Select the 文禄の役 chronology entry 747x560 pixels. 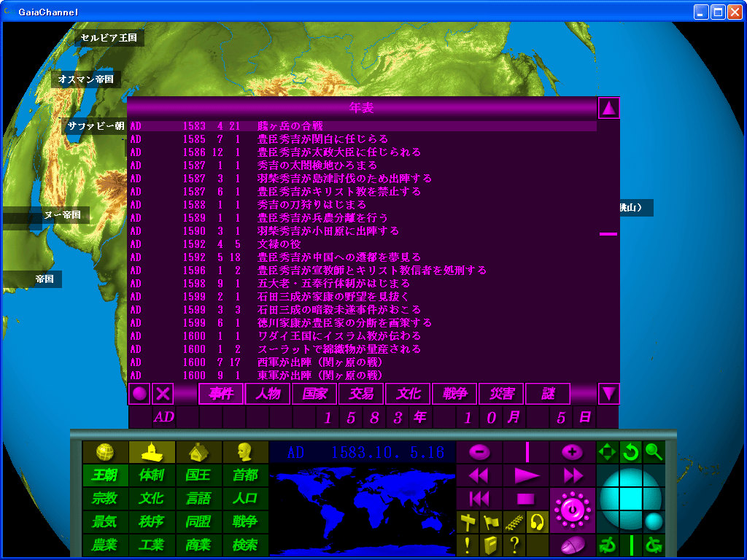363,244
